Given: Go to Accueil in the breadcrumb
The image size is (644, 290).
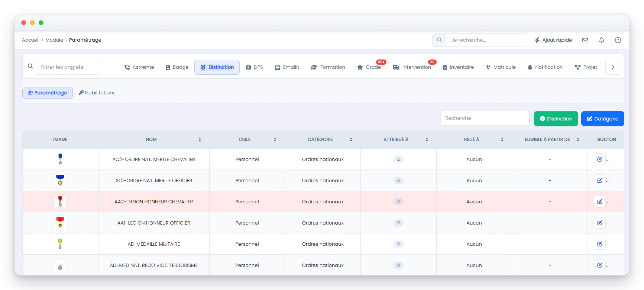Looking at the screenshot, I should (x=30, y=40).
